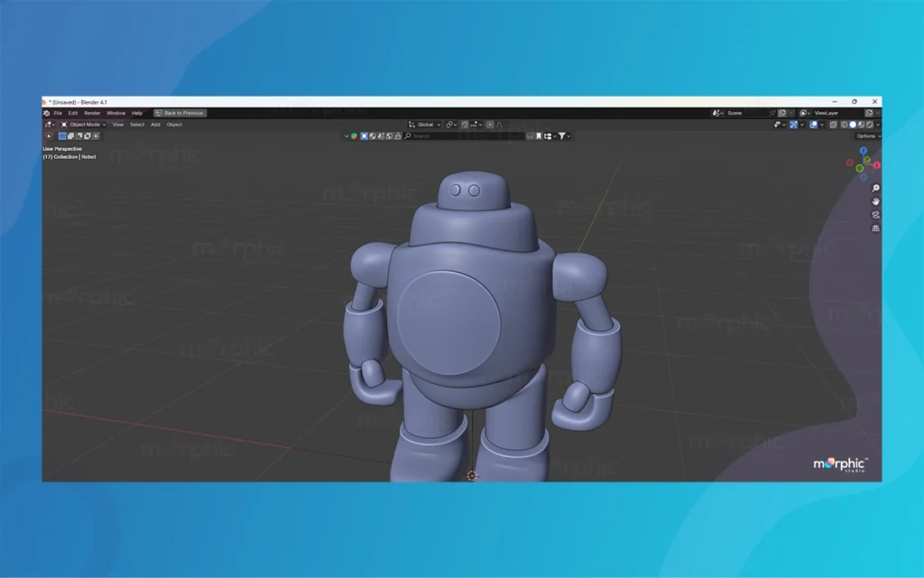Open the Add menu in viewport header
Screen dimensions: 924x578
coord(155,125)
